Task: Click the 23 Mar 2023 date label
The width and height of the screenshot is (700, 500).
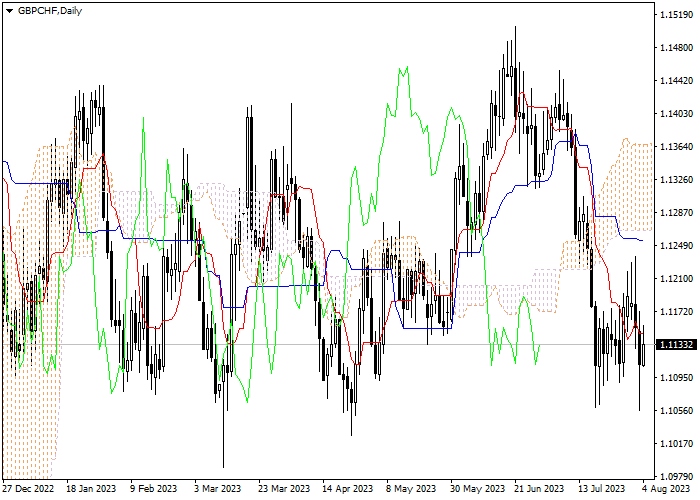Action: (284, 489)
